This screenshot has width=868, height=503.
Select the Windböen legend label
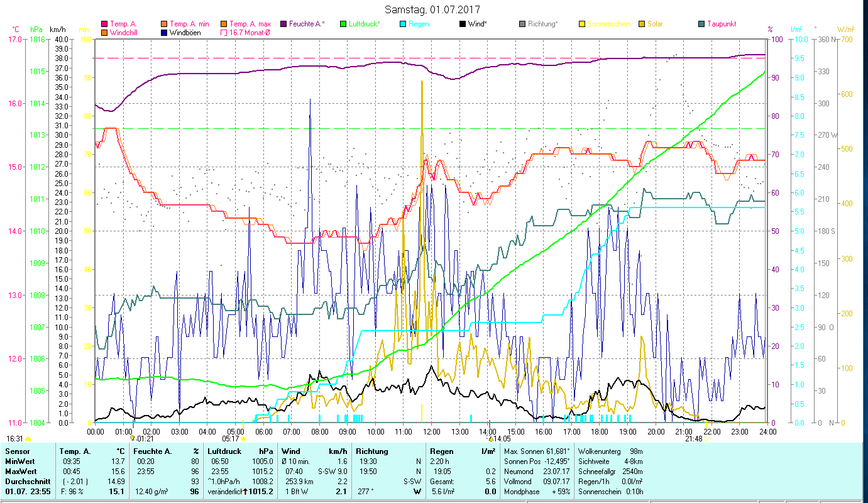click(x=185, y=33)
